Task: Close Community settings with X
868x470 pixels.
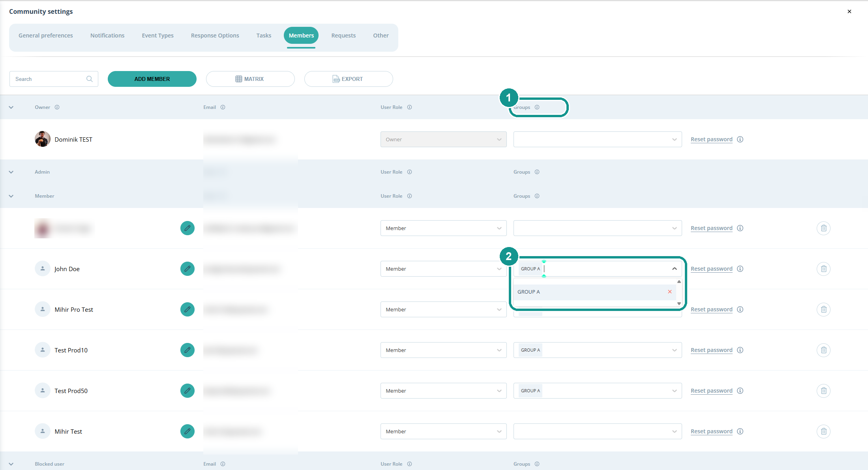Action: pos(849,11)
